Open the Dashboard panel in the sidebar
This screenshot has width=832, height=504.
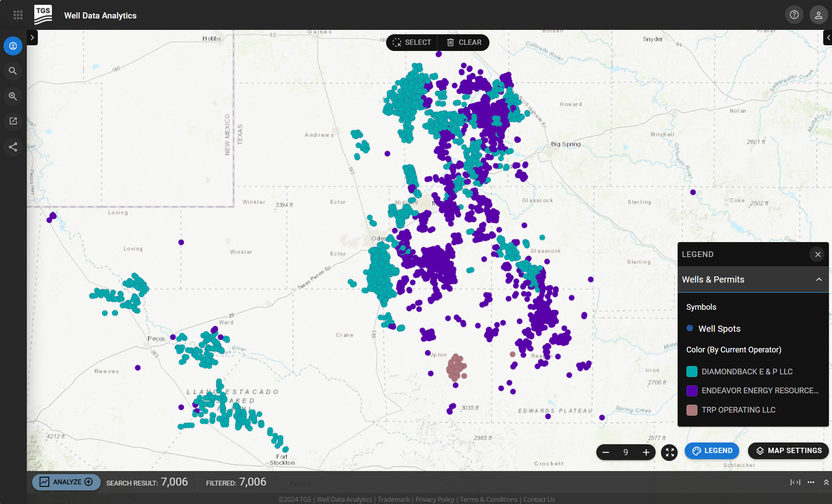(13, 46)
